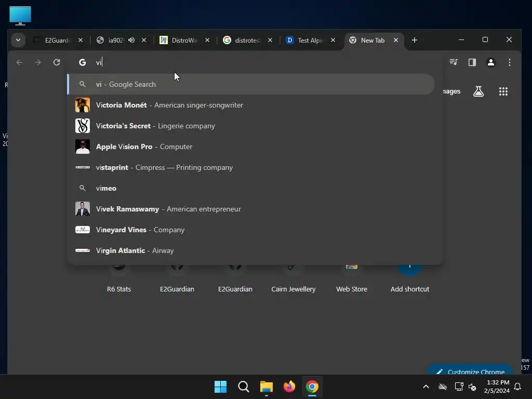Open the media controls icon
The image size is (532, 399).
pos(454,62)
